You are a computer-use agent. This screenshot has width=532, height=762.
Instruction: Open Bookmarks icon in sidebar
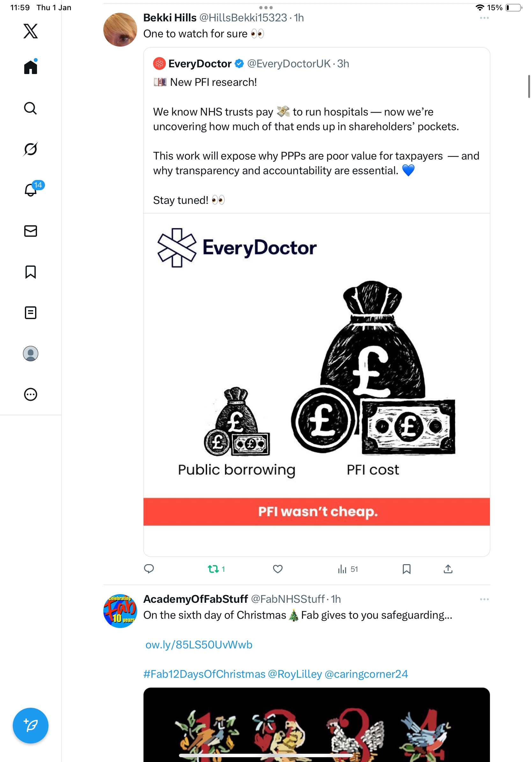31,272
